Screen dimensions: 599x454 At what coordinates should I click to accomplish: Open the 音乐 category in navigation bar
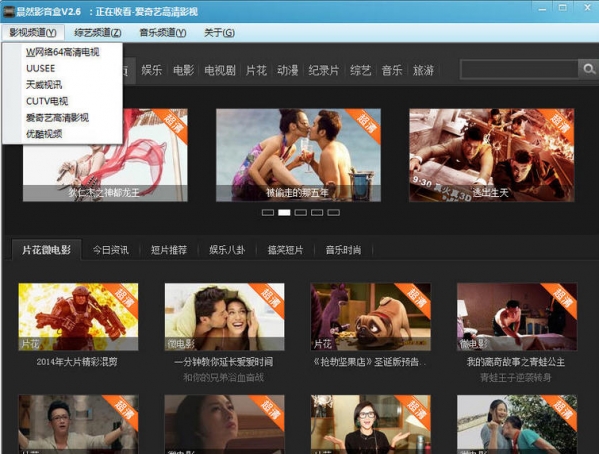(x=392, y=70)
